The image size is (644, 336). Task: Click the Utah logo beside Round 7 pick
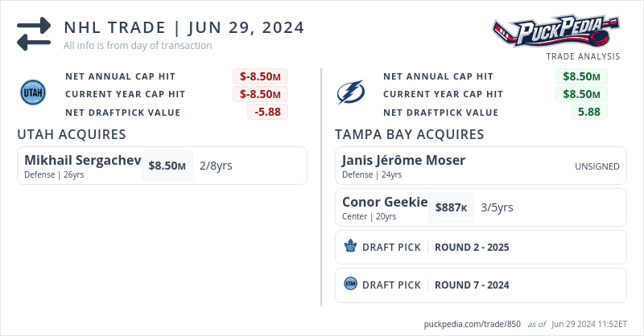[x=350, y=284]
